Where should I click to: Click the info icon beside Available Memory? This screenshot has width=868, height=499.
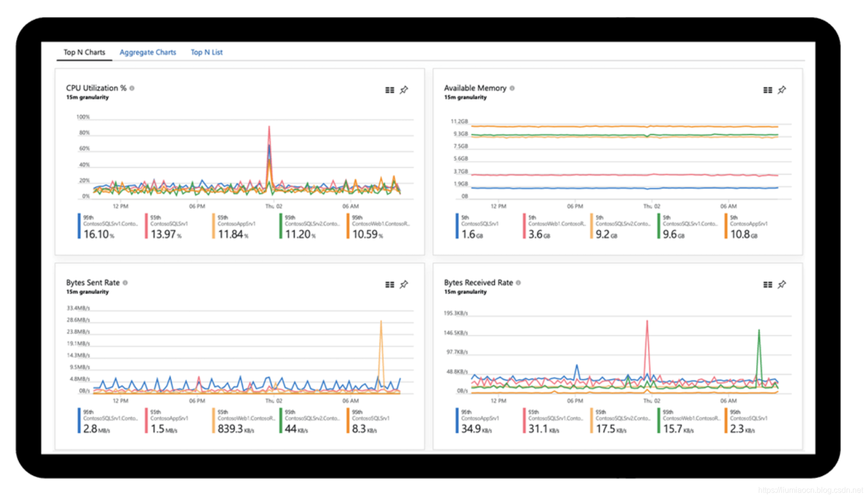[x=512, y=88]
